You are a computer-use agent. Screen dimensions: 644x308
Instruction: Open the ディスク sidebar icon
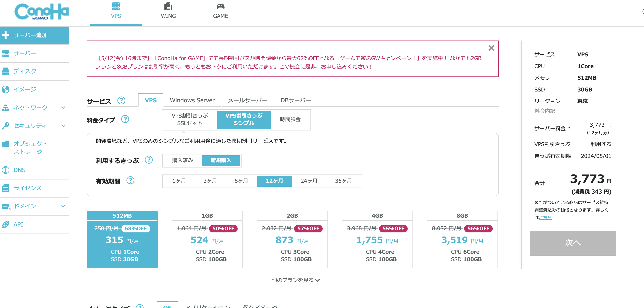pyautogui.click(x=5, y=71)
